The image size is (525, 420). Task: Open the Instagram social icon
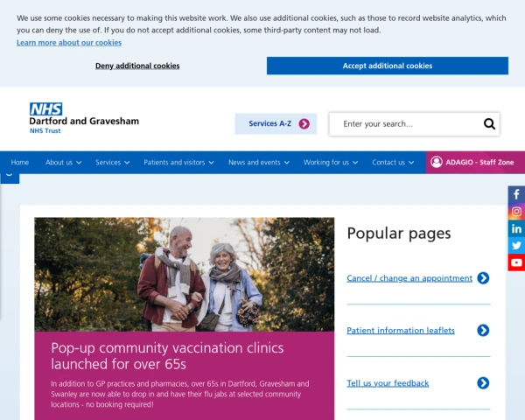point(516,212)
